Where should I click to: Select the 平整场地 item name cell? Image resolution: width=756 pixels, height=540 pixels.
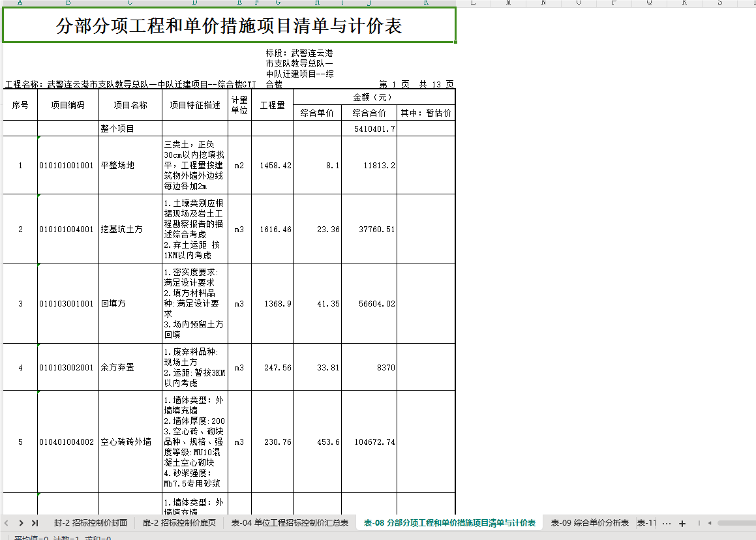coord(130,166)
